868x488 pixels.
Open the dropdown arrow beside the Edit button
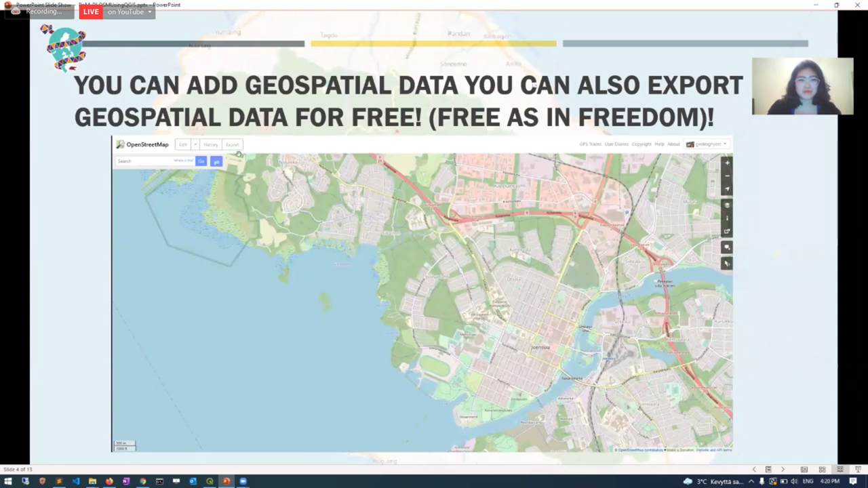tap(195, 144)
